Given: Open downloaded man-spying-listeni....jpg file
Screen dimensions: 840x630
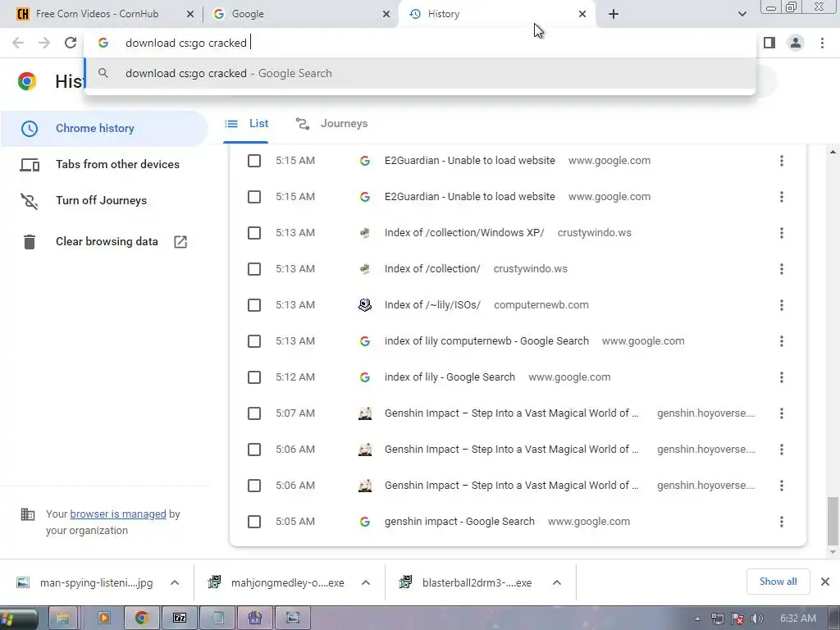Looking at the screenshot, I should coord(84,583).
